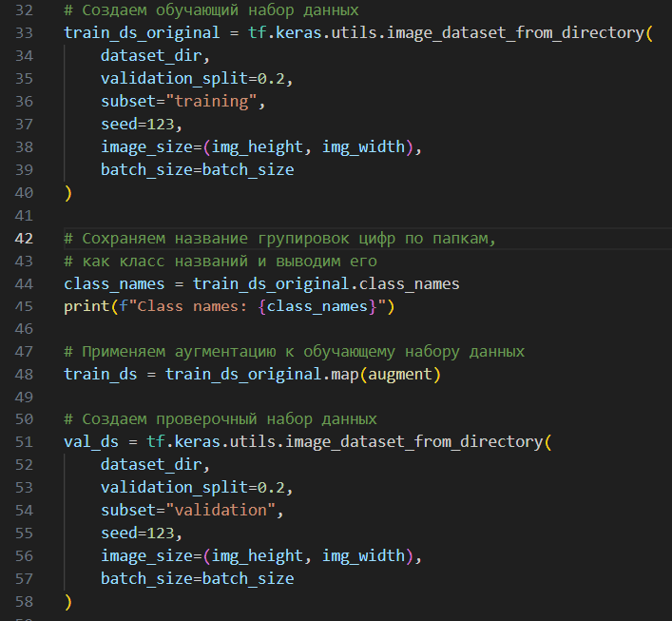Click closing parenthesis on line 58
672x621 pixels.
click(x=68, y=602)
